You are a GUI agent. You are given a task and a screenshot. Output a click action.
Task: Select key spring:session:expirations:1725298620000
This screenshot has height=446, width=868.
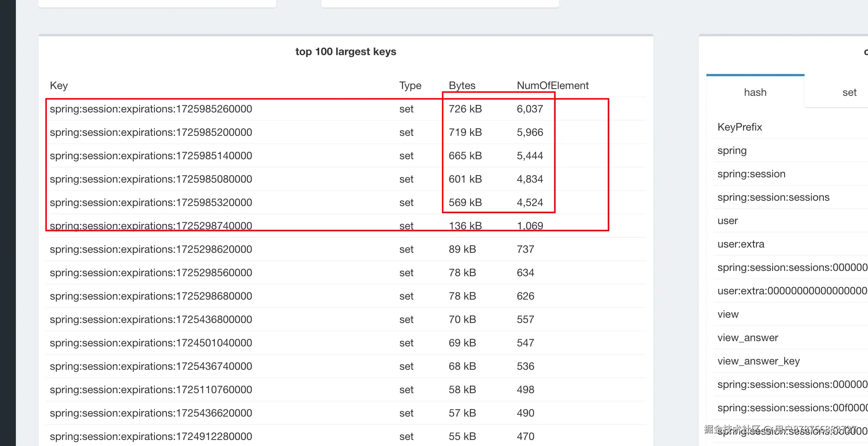pos(151,249)
